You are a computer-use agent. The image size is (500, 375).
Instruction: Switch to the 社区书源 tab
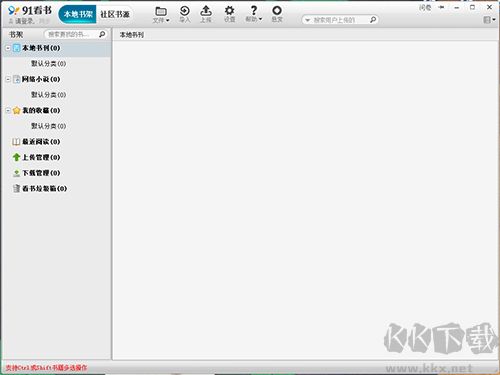coord(115,14)
